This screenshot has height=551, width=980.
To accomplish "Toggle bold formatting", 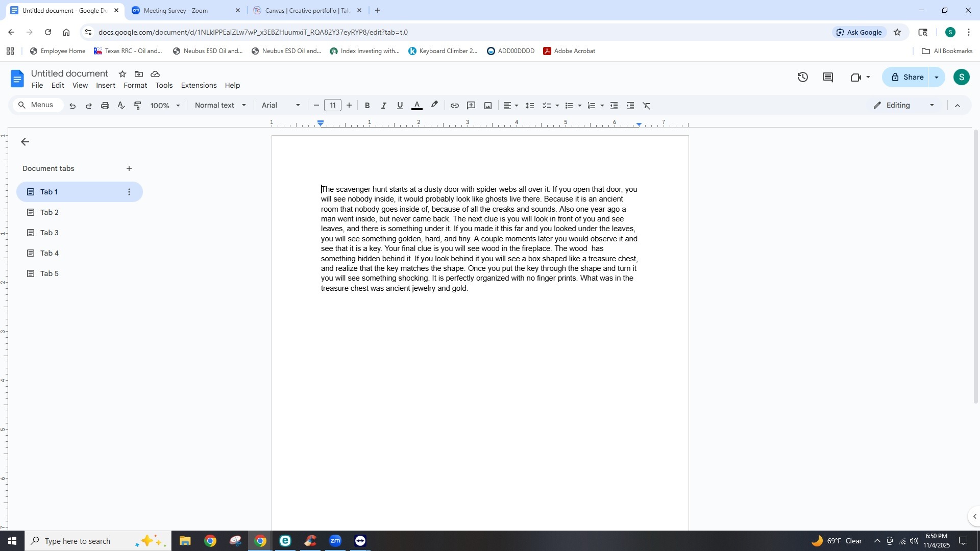I will [367, 106].
